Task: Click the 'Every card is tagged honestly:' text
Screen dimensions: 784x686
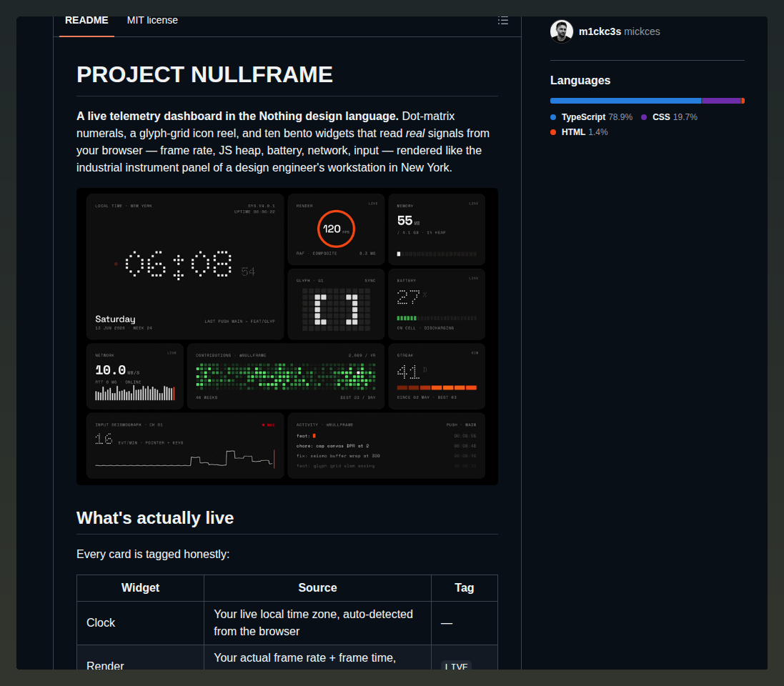Action: point(153,554)
